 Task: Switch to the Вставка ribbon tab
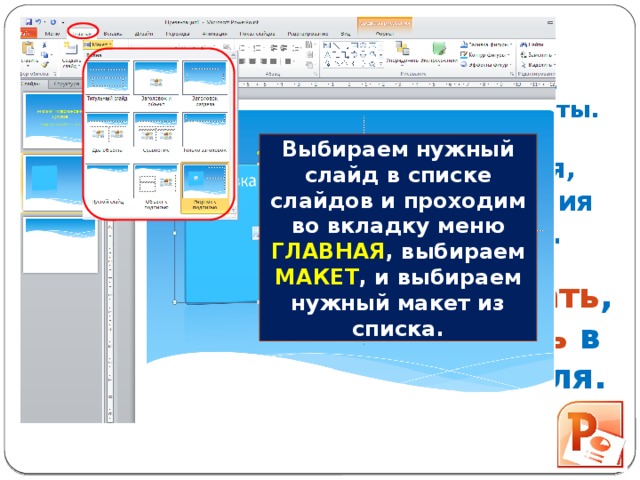[115, 34]
